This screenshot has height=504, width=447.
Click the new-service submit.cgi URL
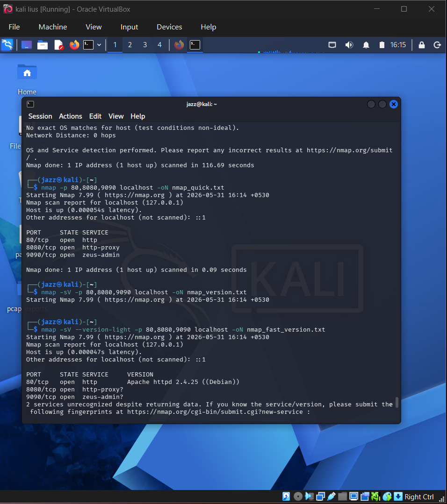[x=215, y=412]
